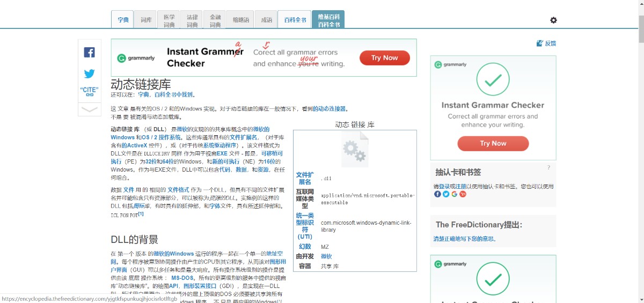Sign in with the Google login icon

pyautogui.click(x=455, y=194)
